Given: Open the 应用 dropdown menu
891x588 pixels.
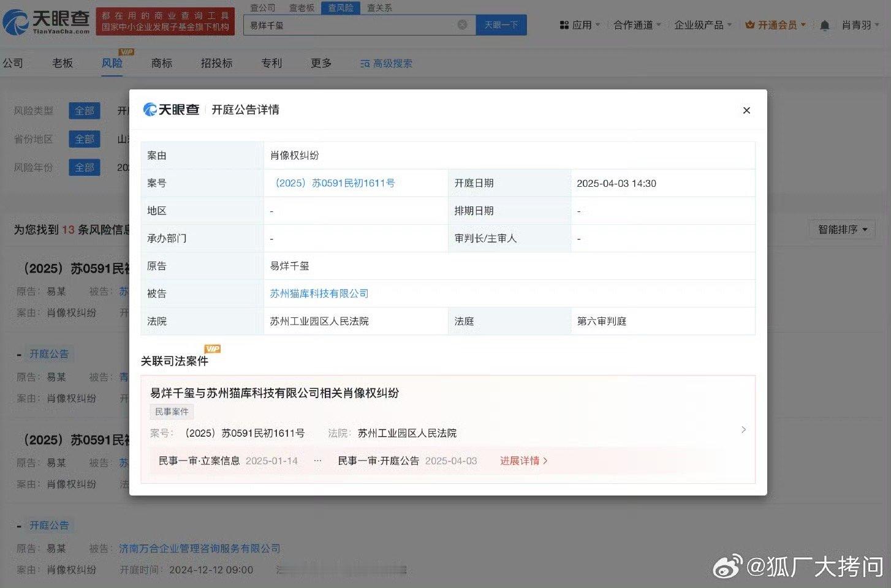Looking at the screenshot, I should coord(580,25).
